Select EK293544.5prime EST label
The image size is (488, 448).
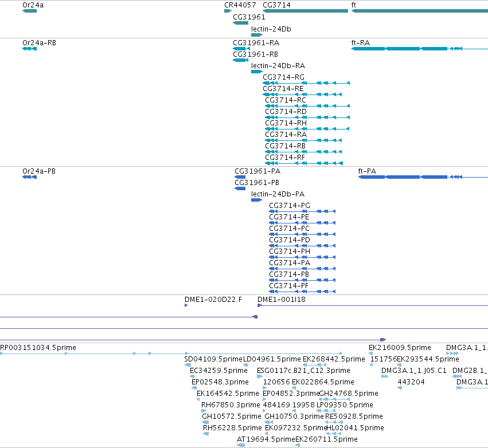tap(428, 359)
